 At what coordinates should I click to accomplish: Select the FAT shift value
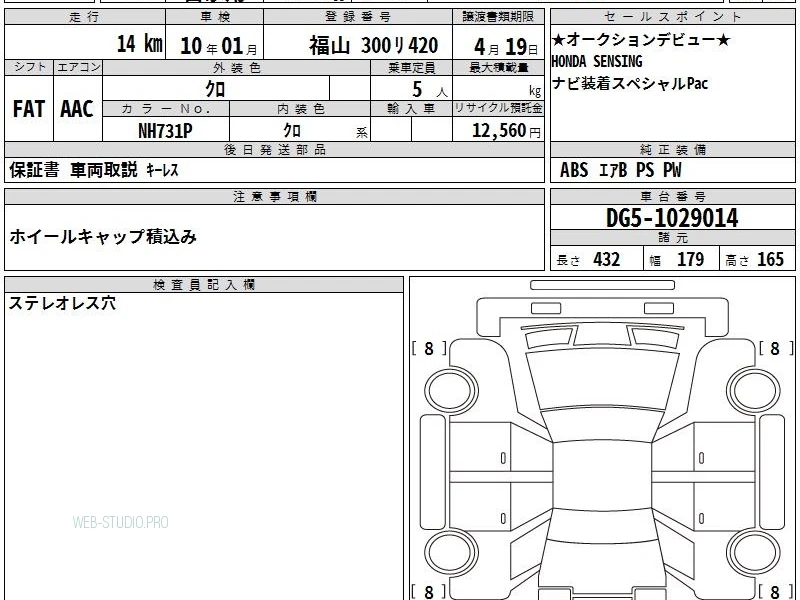(x=29, y=109)
